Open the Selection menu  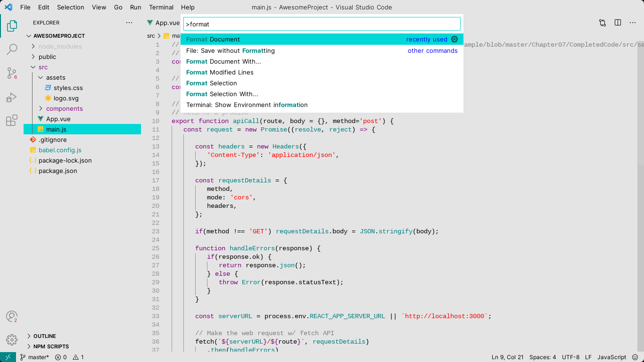click(x=71, y=7)
